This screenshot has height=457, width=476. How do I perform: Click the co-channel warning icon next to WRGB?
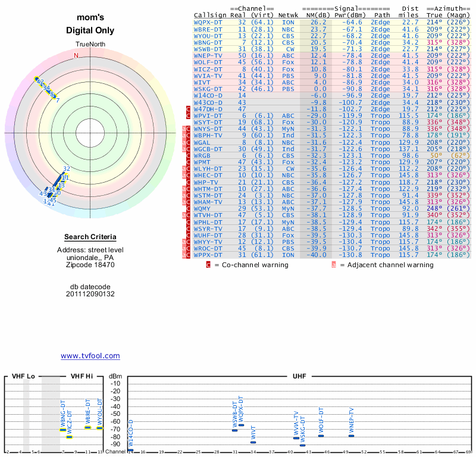click(188, 156)
